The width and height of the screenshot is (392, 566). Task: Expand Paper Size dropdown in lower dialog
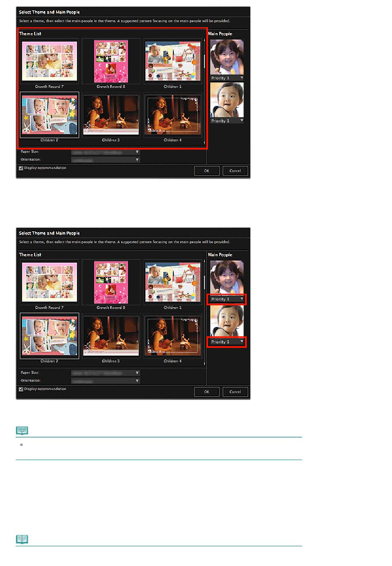click(106, 373)
